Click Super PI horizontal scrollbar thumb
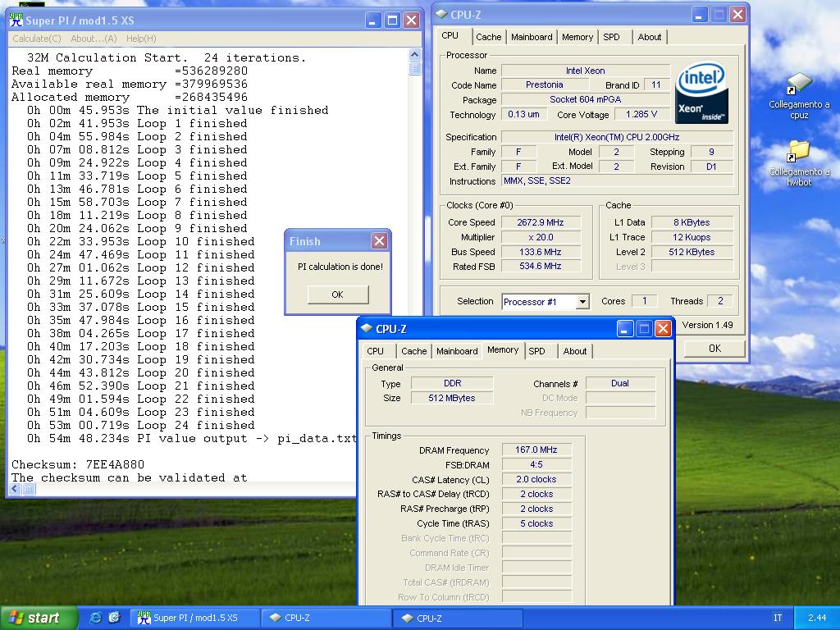The height and width of the screenshot is (630, 840). click(x=29, y=489)
